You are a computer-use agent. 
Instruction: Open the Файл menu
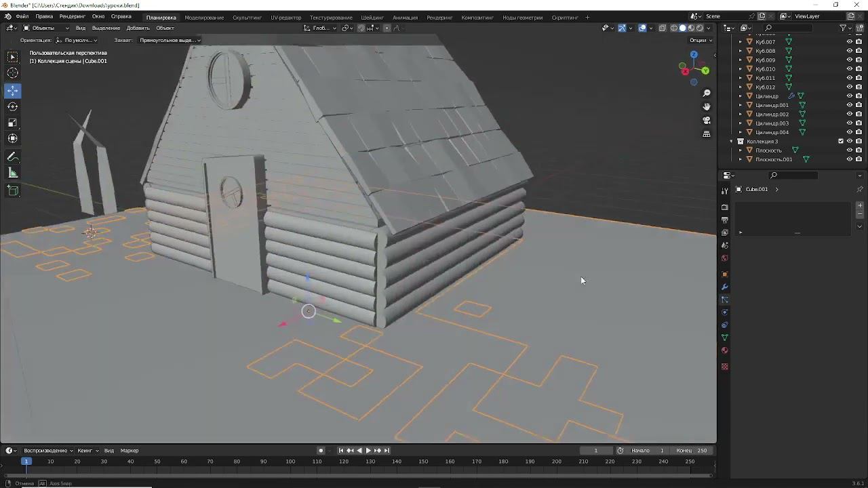coord(22,16)
